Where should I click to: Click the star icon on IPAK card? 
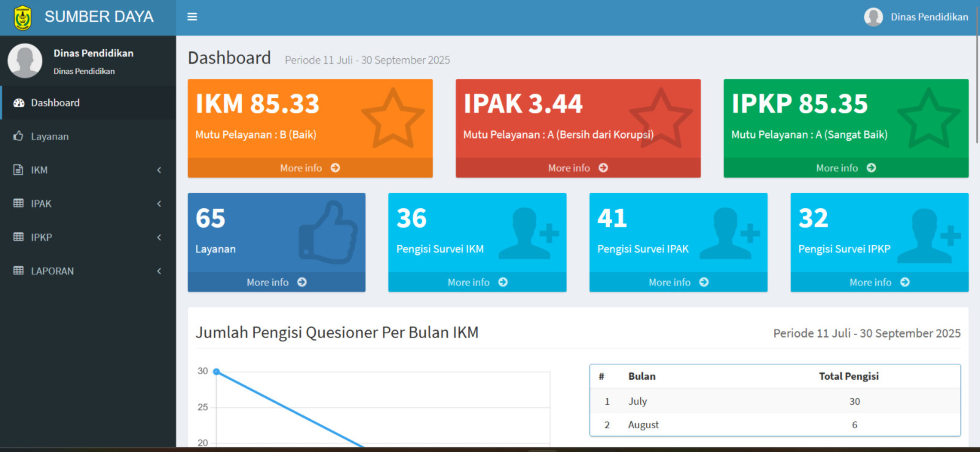660,119
